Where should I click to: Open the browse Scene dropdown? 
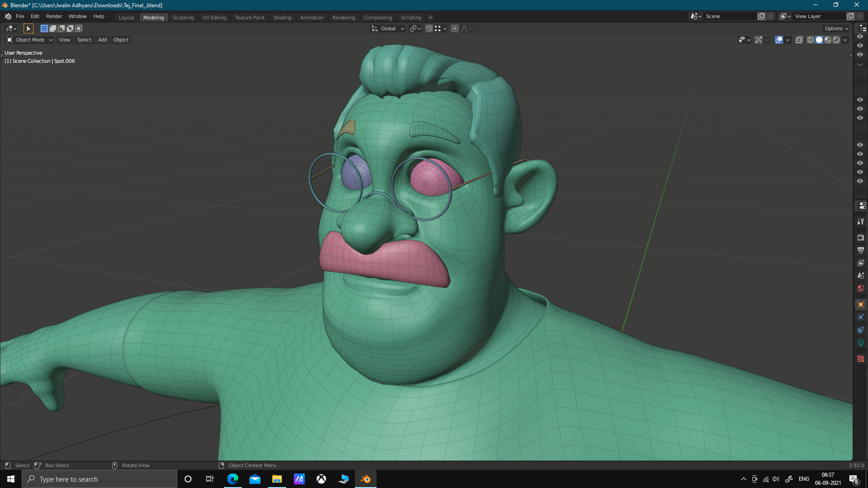[696, 16]
